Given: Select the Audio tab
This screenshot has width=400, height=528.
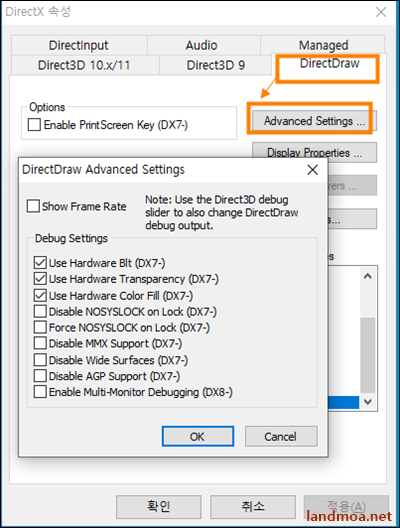Looking at the screenshot, I should [202, 45].
